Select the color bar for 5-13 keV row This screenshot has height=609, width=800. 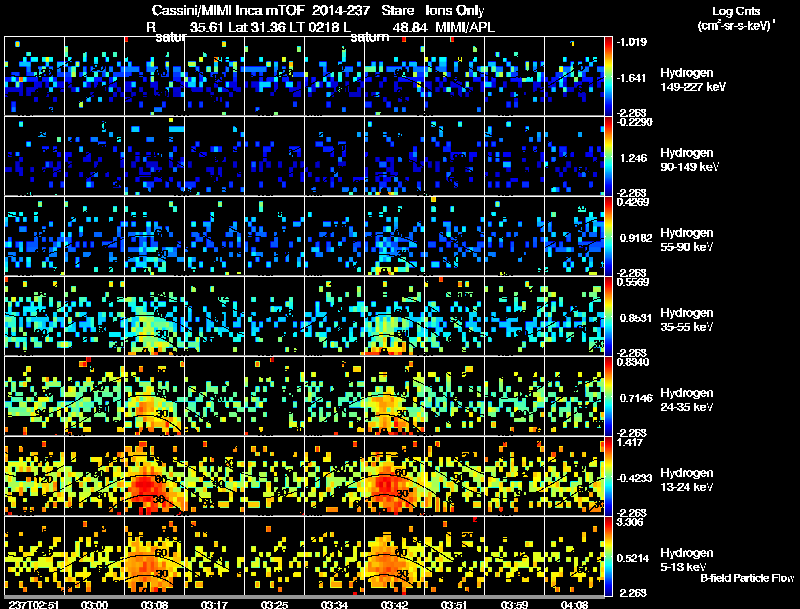[608, 556]
